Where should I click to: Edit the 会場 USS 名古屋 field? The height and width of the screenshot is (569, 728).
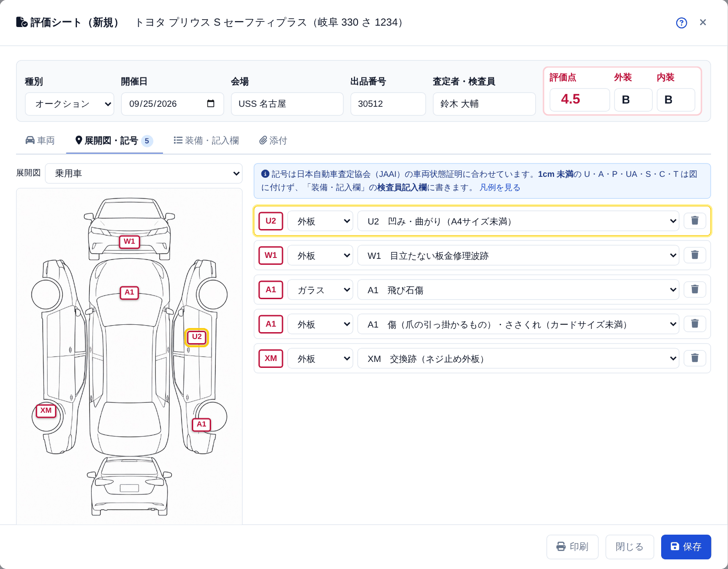(x=287, y=104)
